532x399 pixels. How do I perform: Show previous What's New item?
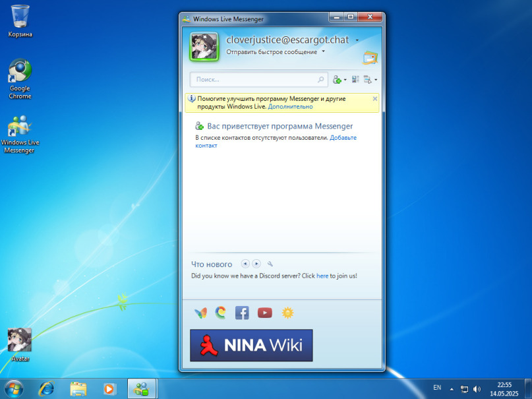[x=245, y=264]
